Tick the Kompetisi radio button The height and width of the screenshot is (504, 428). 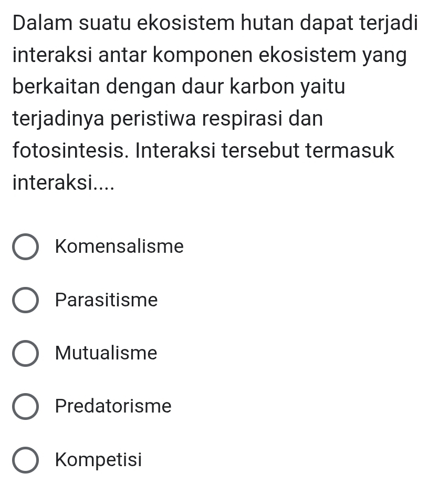[25, 460]
